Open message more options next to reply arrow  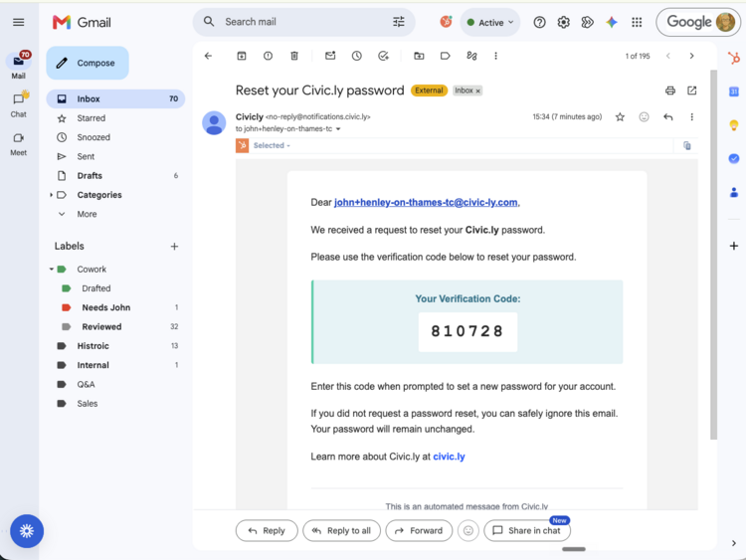691,117
